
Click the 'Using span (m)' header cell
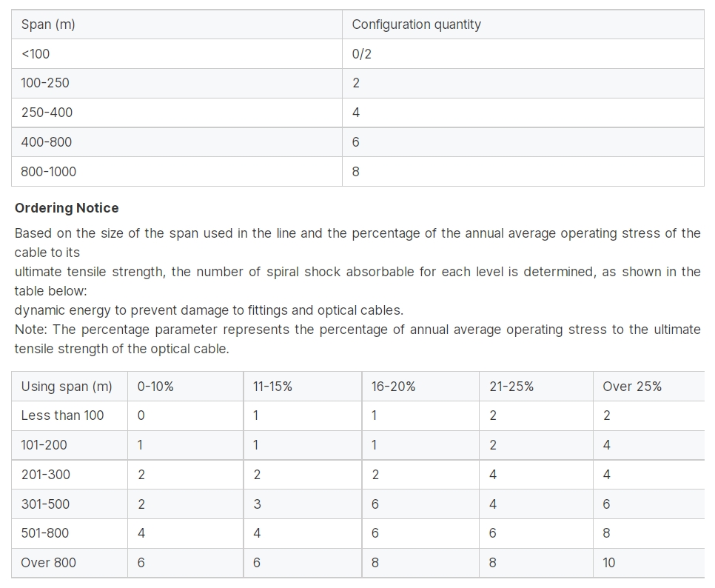point(70,387)
